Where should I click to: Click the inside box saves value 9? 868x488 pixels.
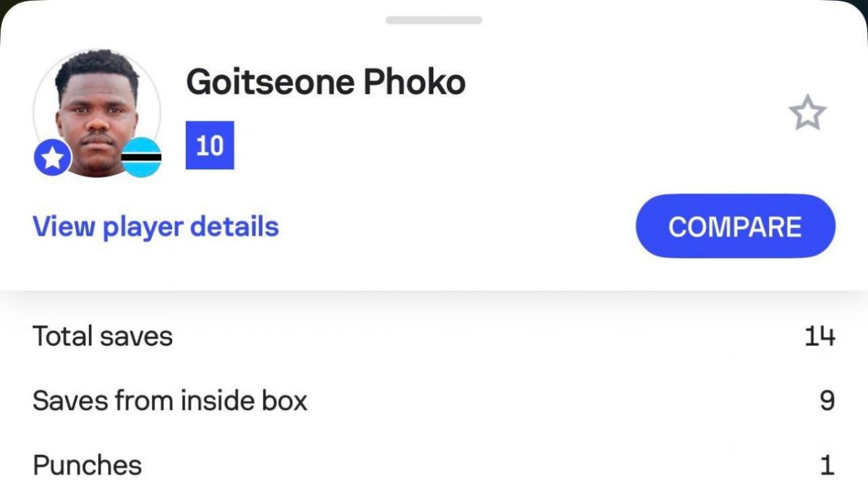(x=827, y=401)
